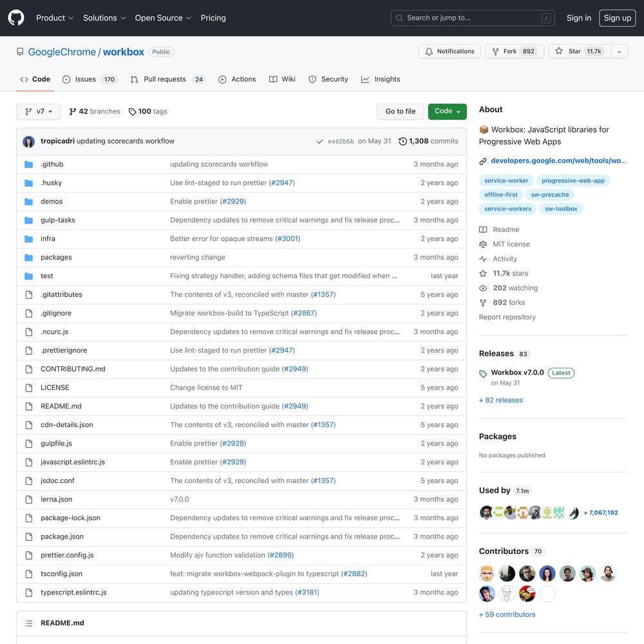Open the GoogleChrome organization link
This screenshot has width=644, height=644.
[x=62, y=52]
